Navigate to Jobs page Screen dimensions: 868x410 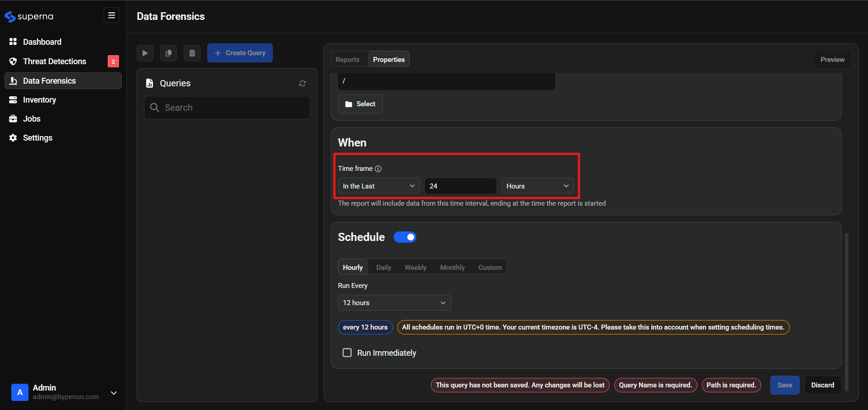63,119
